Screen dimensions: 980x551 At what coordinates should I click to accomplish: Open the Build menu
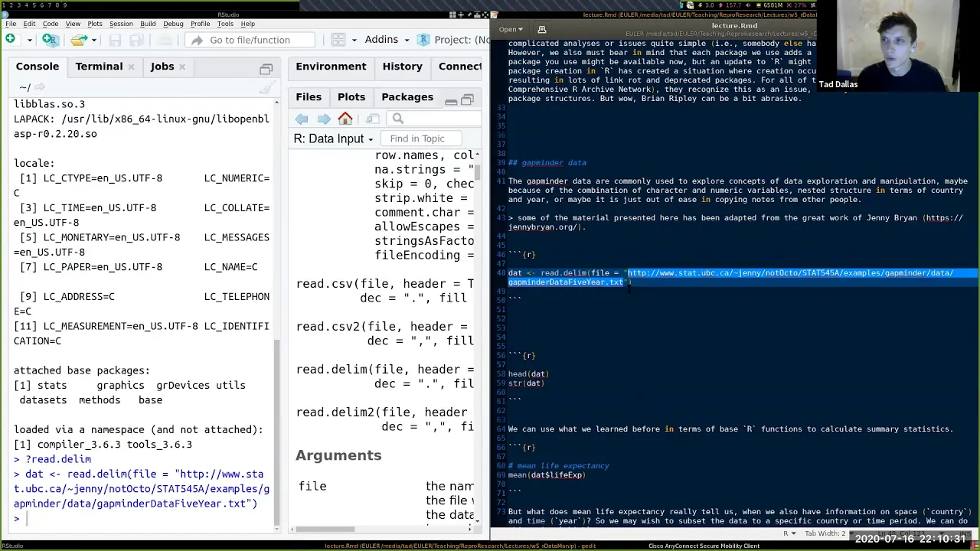[x=148, y=24]
